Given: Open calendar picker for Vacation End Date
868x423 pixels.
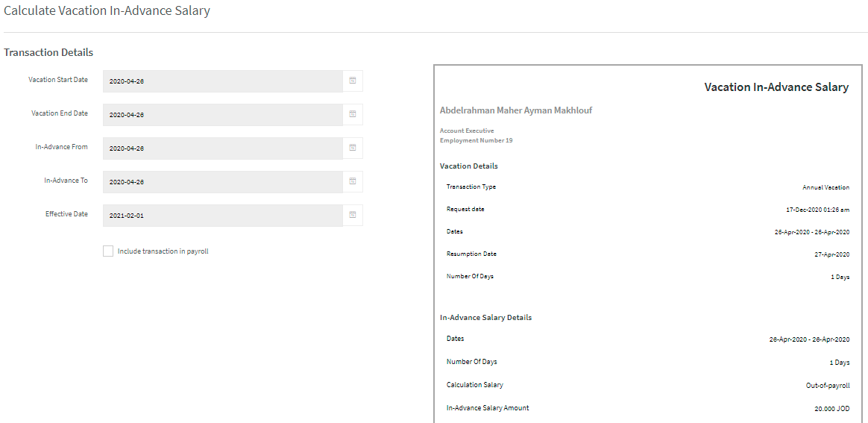Looking at the screenshot, I should pyautogui.click(x=353, y=115).
